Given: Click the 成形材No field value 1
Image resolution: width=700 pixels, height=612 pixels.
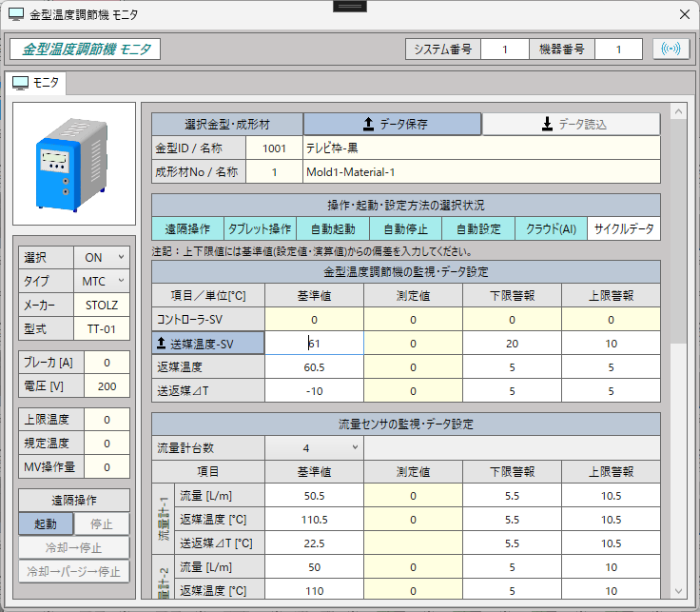Looking at the screenshot, I should click(x=274, y=172).
